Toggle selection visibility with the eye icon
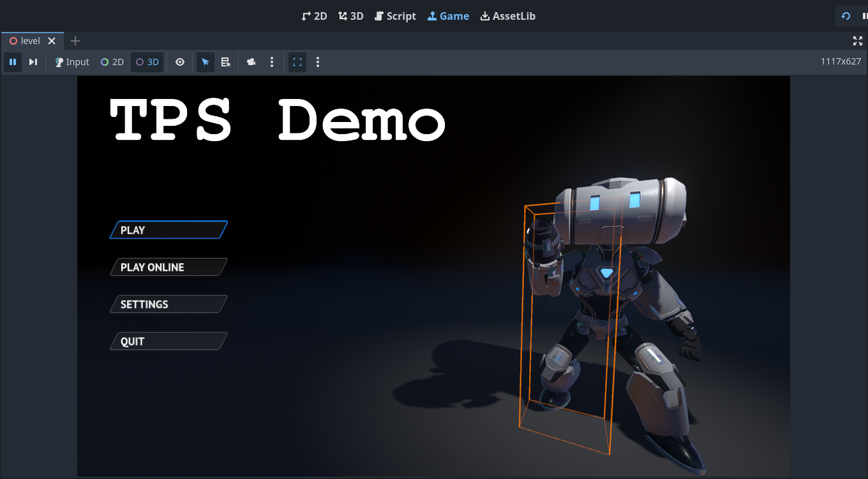The height and width of the screenshot is (479, 868). click(179, 62)
